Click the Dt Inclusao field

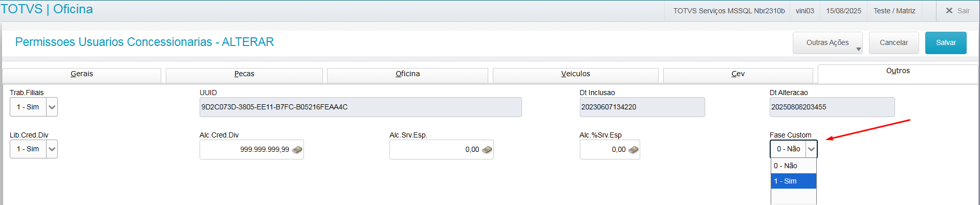click(x=642, y=107)
